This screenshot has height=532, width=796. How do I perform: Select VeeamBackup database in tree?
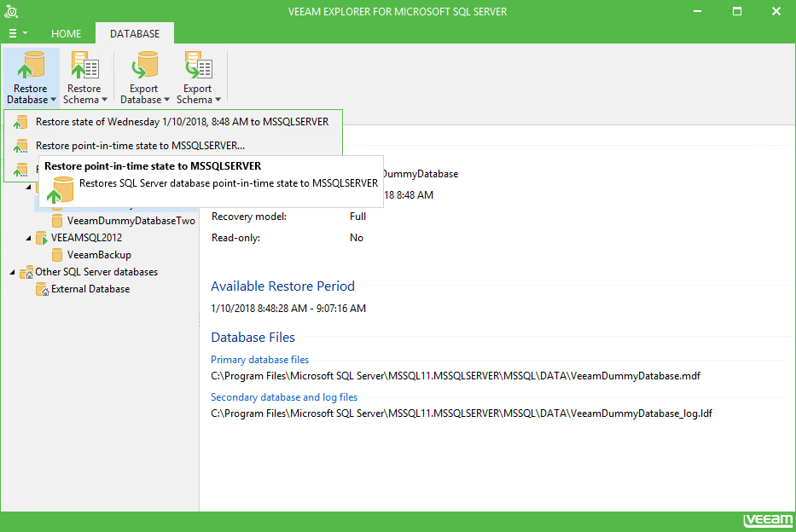[99, 255]
